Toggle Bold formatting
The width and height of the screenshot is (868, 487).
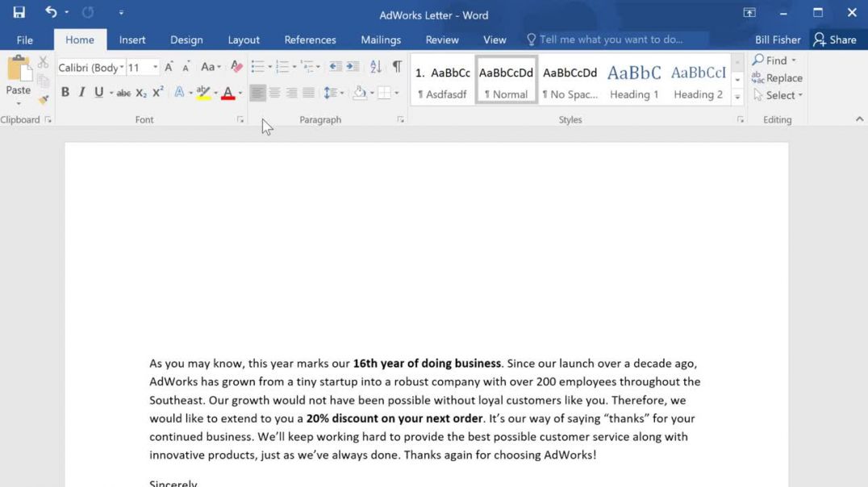click(x=65, y=93)
